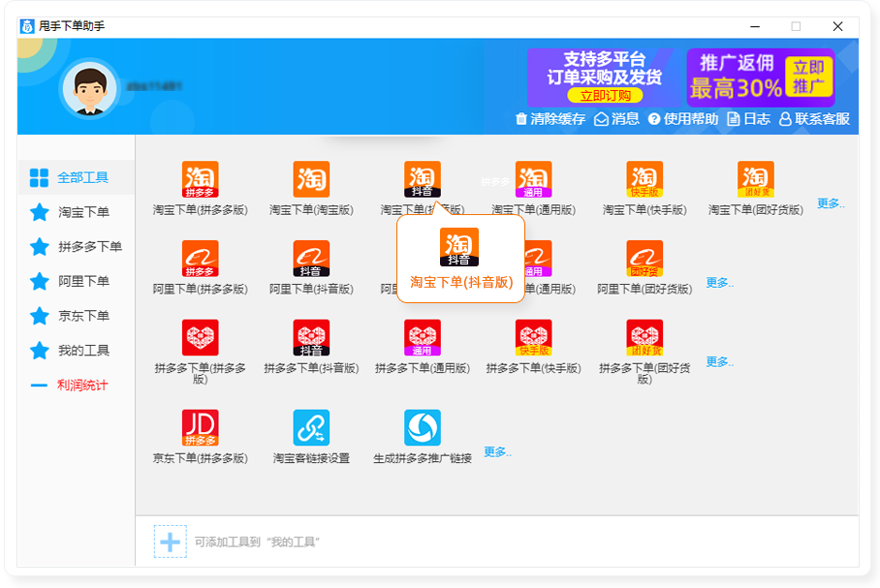Screen dimensions: 880x588
Task: Launch 拼多多下单(通用版) tool icon
Action: click(422, 337)
